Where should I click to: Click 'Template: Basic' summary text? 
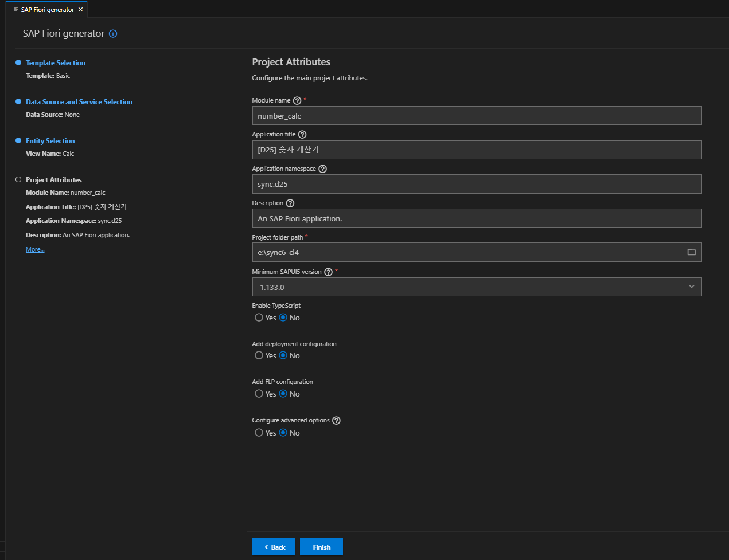(48, 76)
